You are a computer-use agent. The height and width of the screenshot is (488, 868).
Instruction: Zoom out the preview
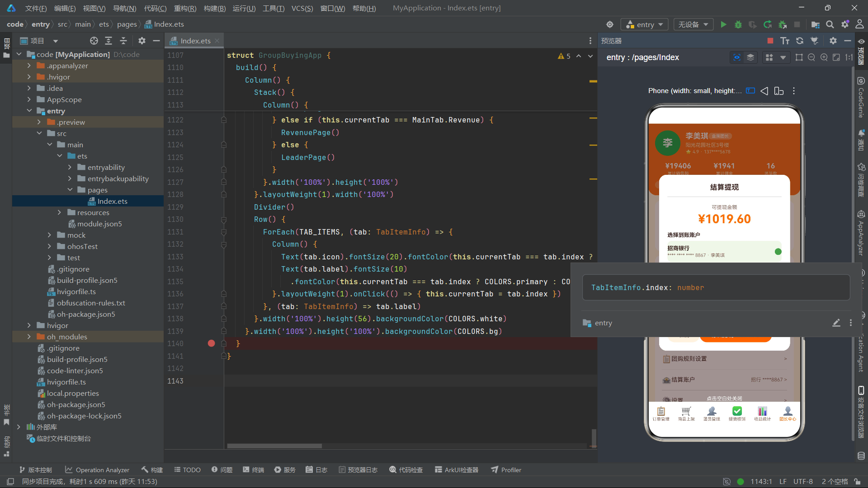811,57
